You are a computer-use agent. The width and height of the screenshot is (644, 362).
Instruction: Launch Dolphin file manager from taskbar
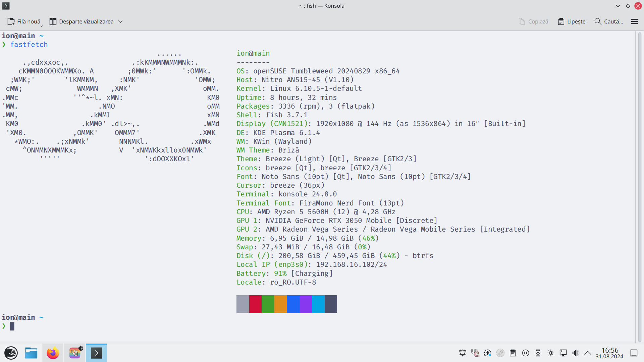31,353
